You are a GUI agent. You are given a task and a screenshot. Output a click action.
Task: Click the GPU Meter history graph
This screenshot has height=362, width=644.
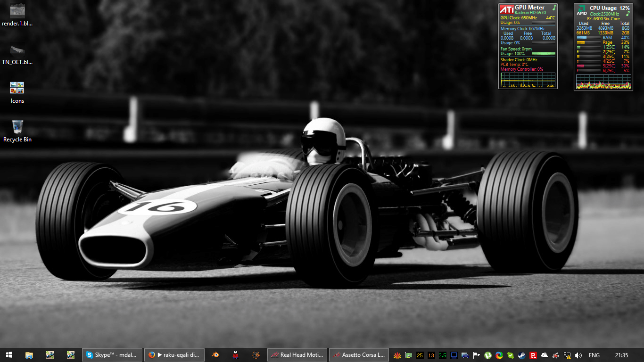[x=528, y=80]
